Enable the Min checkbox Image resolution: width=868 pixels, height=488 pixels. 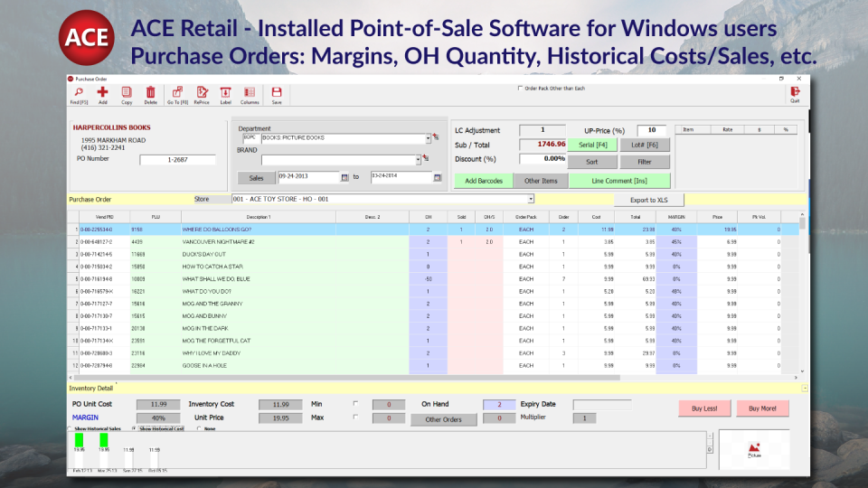[355, 403]
